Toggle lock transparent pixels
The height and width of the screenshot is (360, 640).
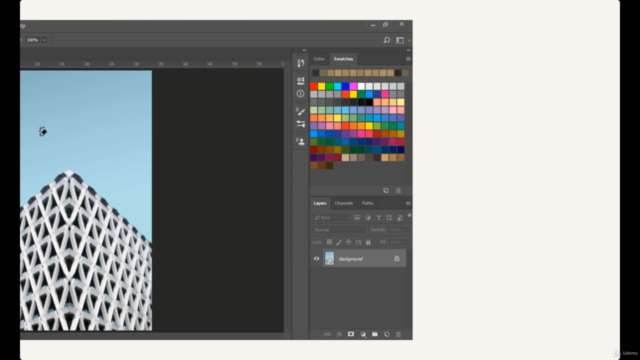329,242
